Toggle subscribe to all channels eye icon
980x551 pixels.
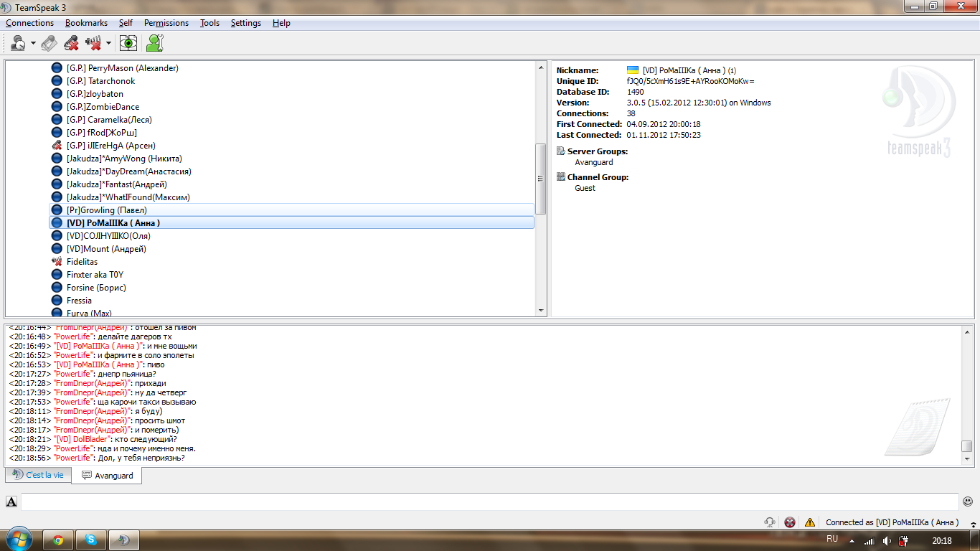[128, 43]
